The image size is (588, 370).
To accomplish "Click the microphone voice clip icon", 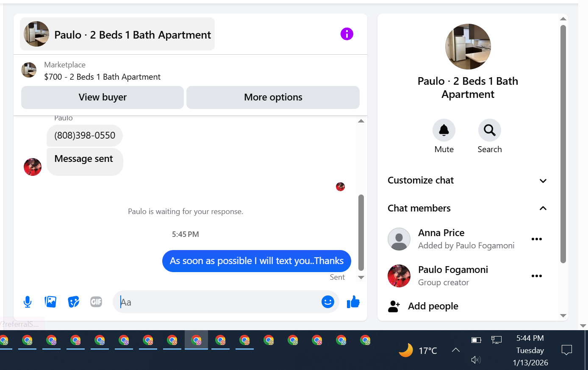I will click(28, 302).
